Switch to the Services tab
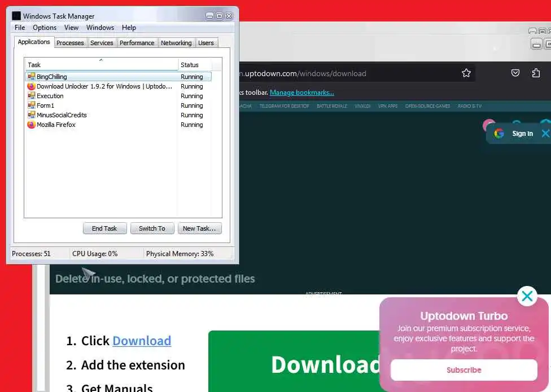The image size is (551, 392). click(102, 43)
